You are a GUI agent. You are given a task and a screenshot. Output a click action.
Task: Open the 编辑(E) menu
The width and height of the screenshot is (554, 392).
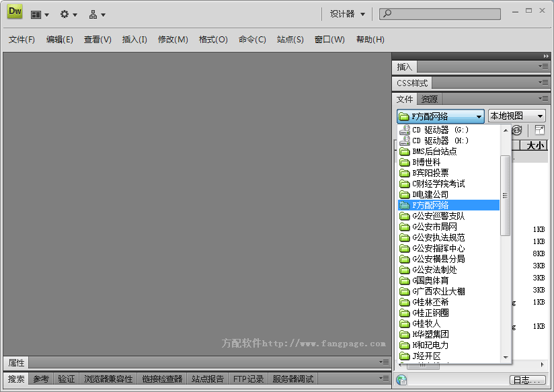[60, 40]
